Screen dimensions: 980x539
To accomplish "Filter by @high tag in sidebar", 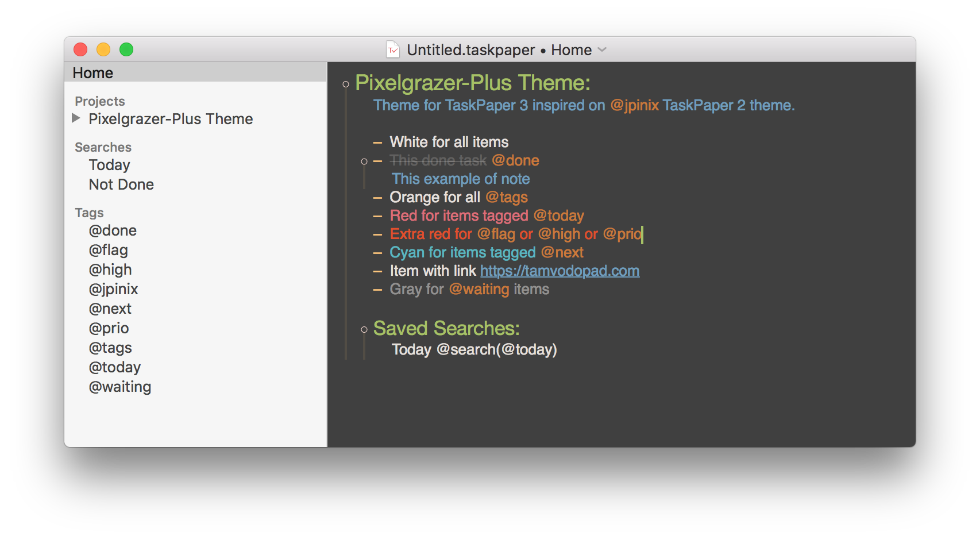I will coord(110,269).
